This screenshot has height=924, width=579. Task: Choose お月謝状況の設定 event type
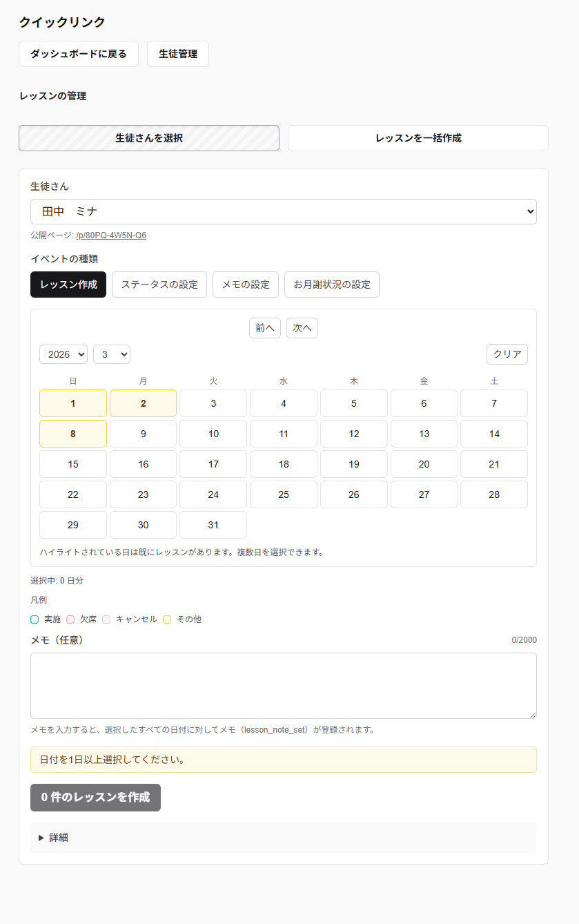(332, 285)
